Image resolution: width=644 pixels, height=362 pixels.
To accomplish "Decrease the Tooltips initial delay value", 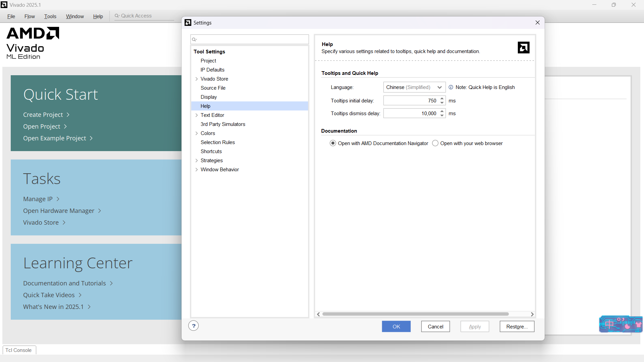I will pos(442,103).
